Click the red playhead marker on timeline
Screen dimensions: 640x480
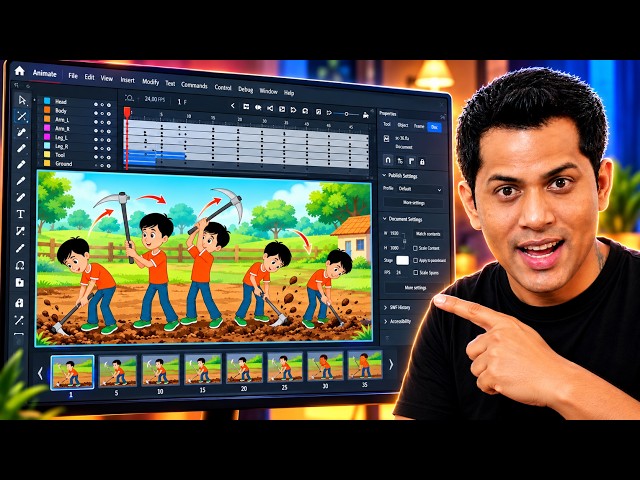pos(127,111)
